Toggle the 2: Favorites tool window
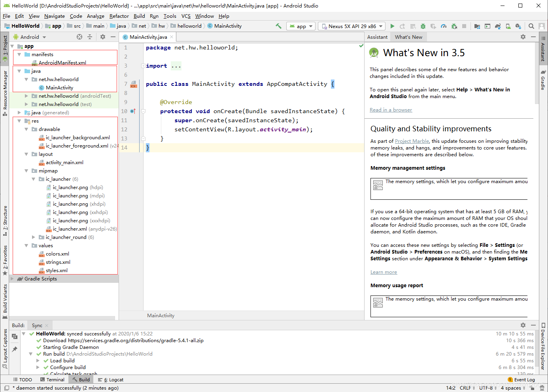Image resolution: width=548 pixels, height=392 pixels. tap(5, 260)
